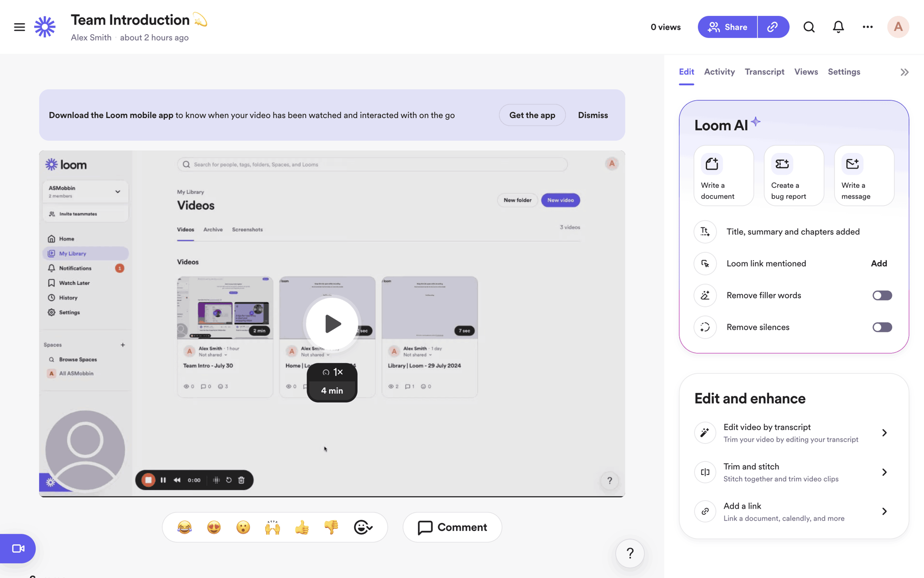React with the thumbs up emoji
This screenshot has width=924, height=578.
[302, 527]
